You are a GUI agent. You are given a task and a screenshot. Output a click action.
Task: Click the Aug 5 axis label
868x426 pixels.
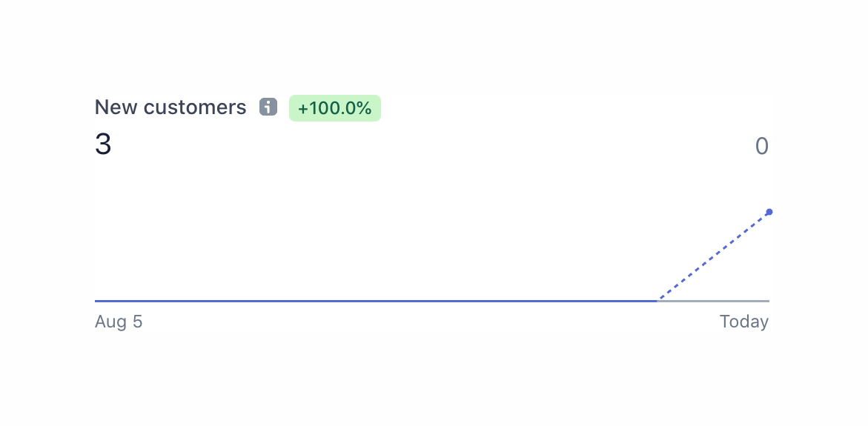pos(119,322)
